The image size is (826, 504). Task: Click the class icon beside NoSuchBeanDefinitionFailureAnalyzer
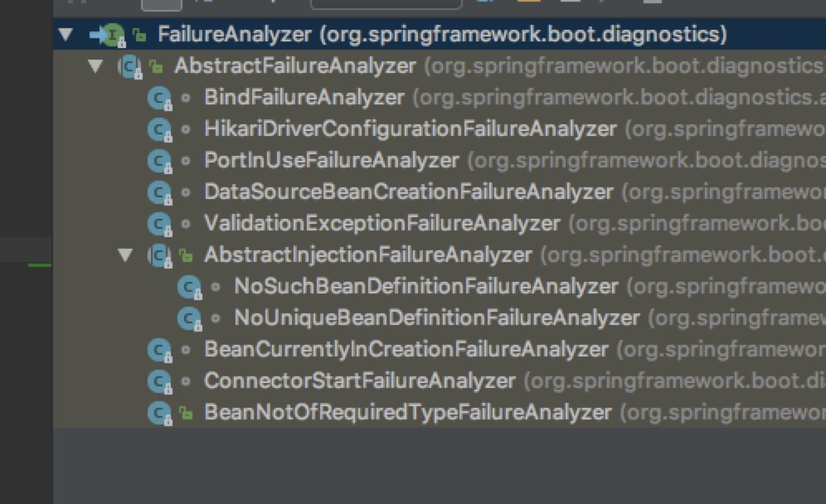190,288
